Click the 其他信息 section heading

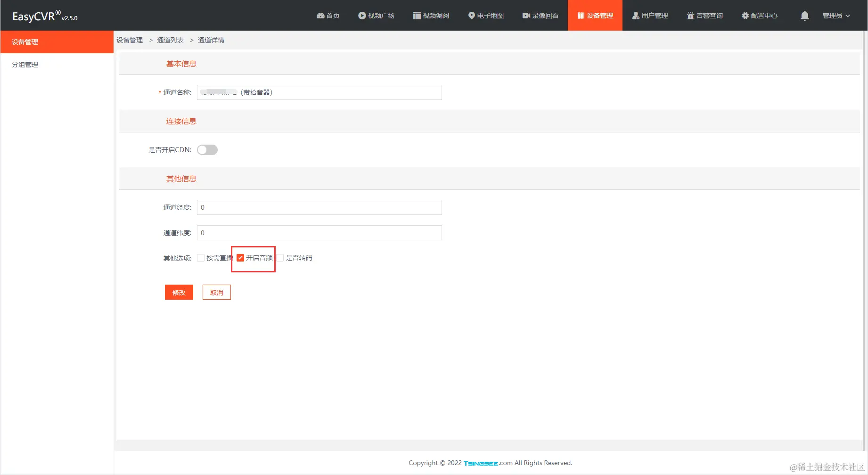click(x=181, y=179)
